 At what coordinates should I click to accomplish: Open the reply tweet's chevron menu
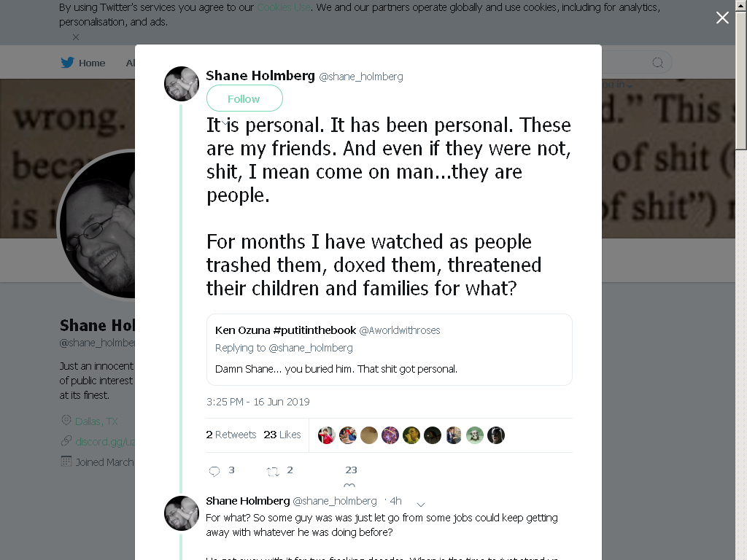[x=421, y=505]
